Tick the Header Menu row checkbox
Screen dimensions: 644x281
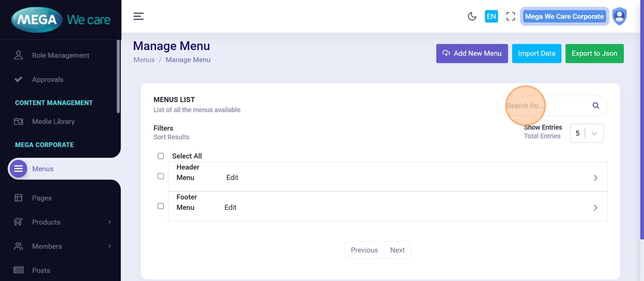[161, 176]
